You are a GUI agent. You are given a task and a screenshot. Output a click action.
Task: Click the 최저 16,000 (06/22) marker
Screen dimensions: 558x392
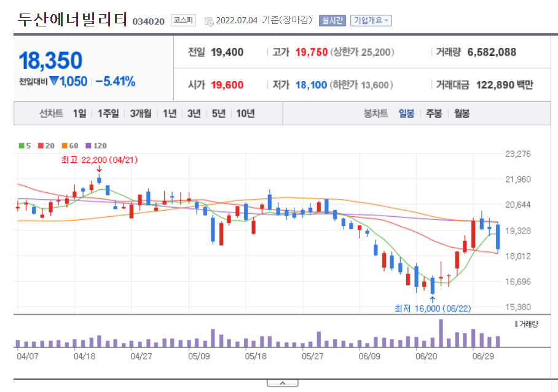[433, 308]
